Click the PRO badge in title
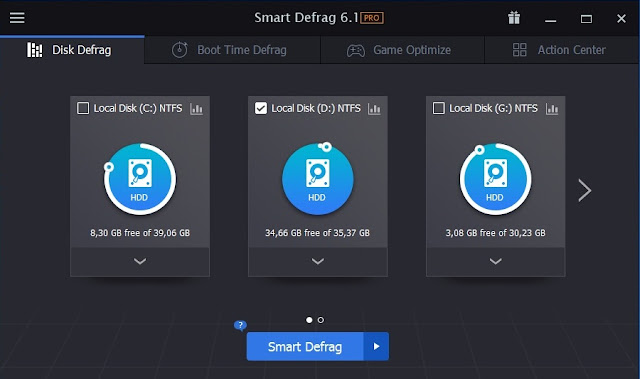The height and width of the screenshot is (379, 640). (372, 18)
